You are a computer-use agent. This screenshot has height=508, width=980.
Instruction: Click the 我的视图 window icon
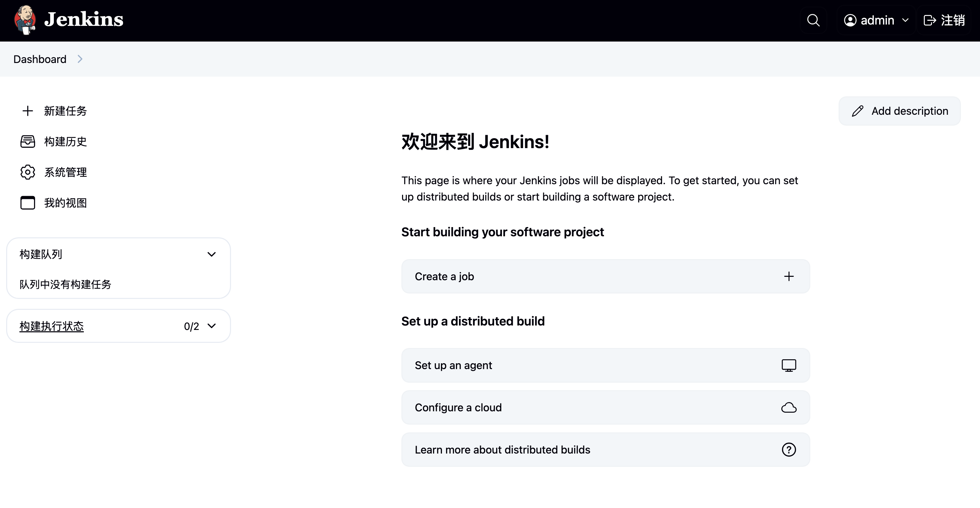(x=27, y=203)
